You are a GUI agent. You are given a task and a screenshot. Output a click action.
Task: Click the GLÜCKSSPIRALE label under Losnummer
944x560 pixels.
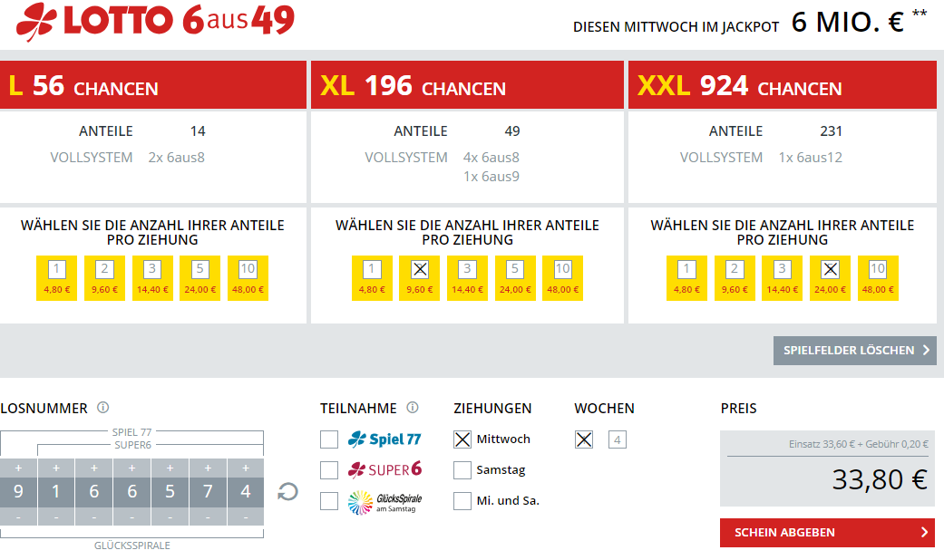click(131, 546)
